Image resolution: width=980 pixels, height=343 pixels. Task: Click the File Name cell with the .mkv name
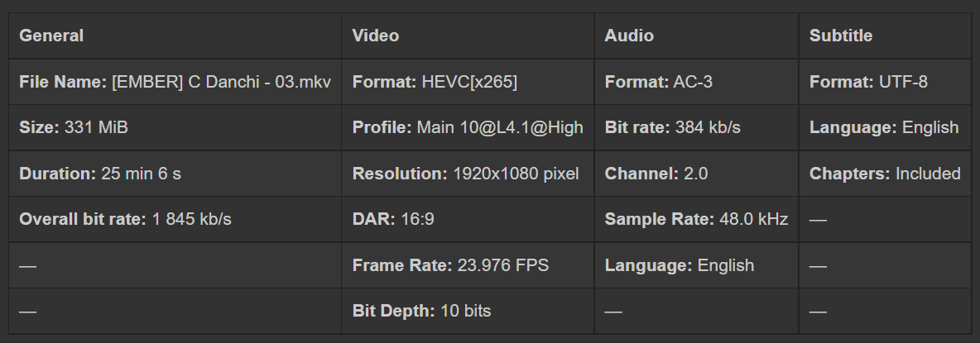(175, 82)
